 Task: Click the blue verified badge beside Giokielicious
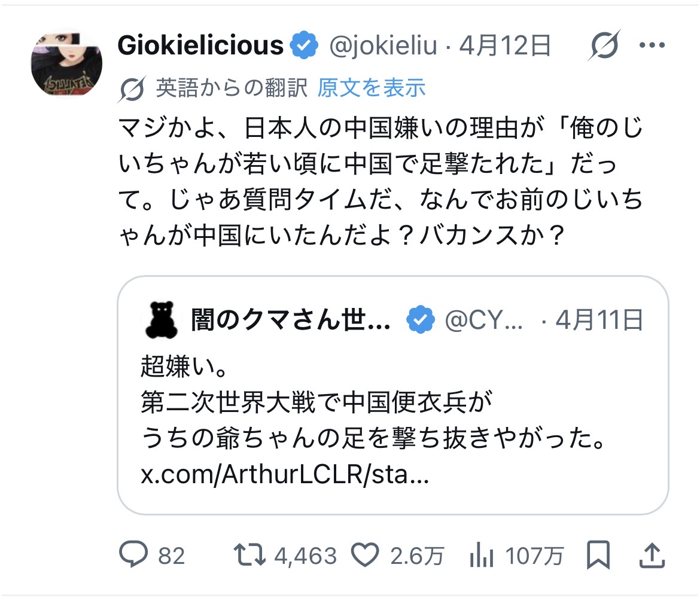tap(305, 45)
